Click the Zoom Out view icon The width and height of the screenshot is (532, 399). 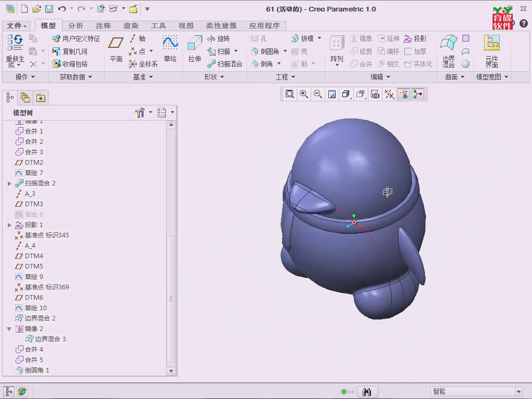(317, 94)
